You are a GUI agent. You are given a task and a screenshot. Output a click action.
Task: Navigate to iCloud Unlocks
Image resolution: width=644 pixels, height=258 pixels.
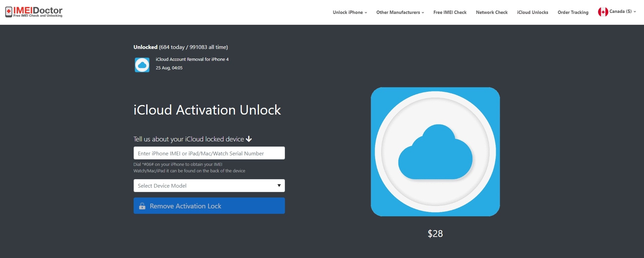click(532, 12)
